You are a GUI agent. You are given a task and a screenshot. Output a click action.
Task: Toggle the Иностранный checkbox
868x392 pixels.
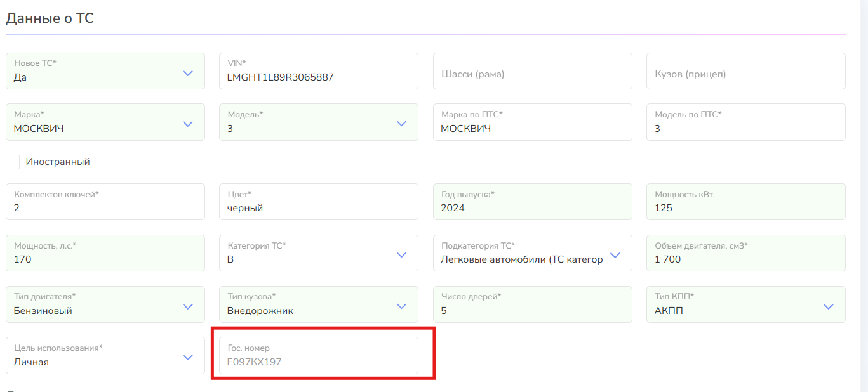(x=13, y=162)
